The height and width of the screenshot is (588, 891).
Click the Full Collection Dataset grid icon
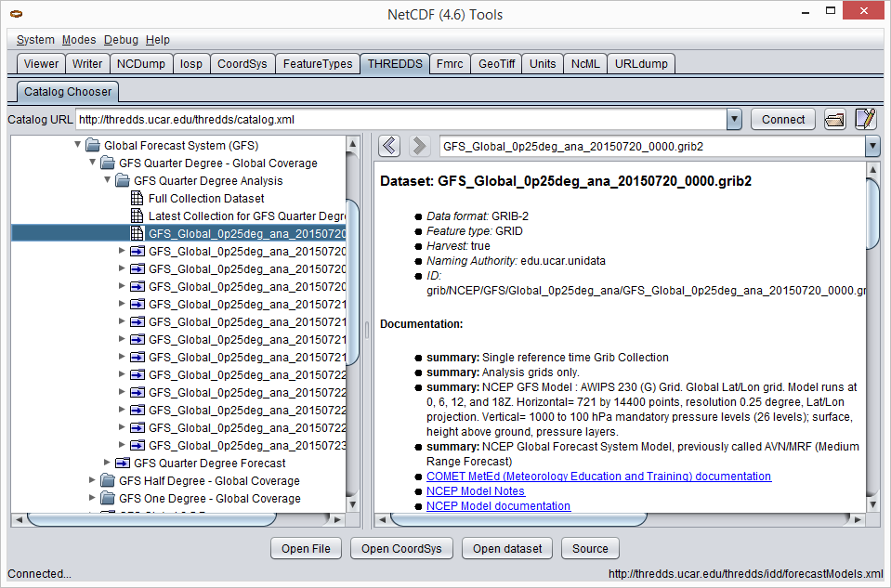[138, 199]
